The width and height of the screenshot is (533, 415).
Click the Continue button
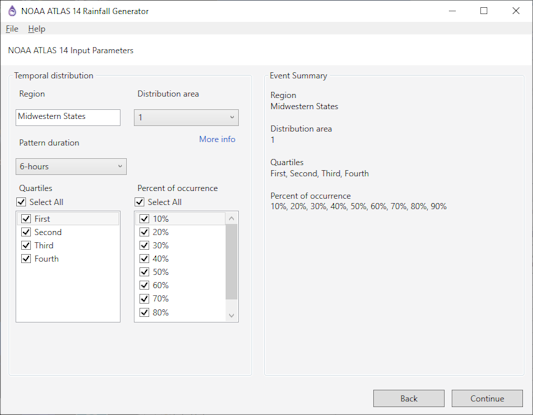pos(487,398)
